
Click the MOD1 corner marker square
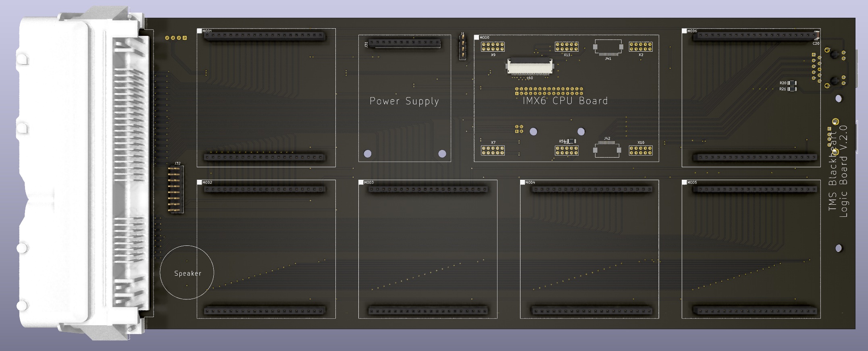point(200,31)
